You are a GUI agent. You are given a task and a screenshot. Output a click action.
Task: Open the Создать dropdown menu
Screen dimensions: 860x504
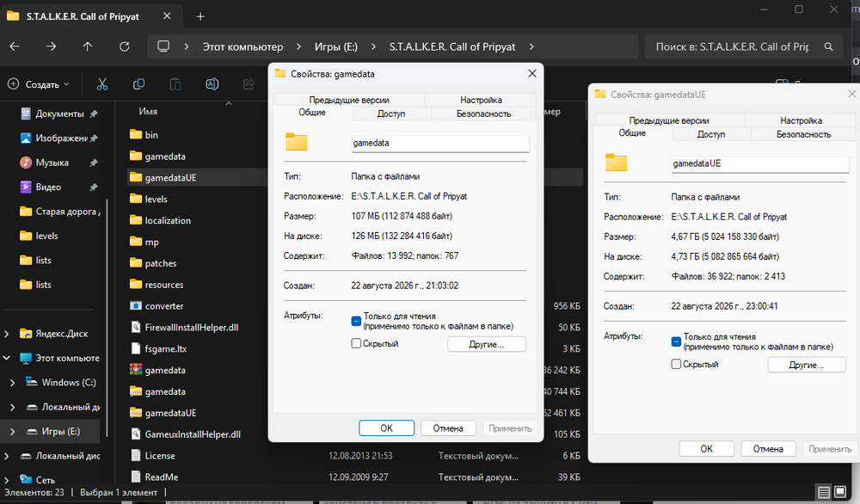click(x=39, y=84)
